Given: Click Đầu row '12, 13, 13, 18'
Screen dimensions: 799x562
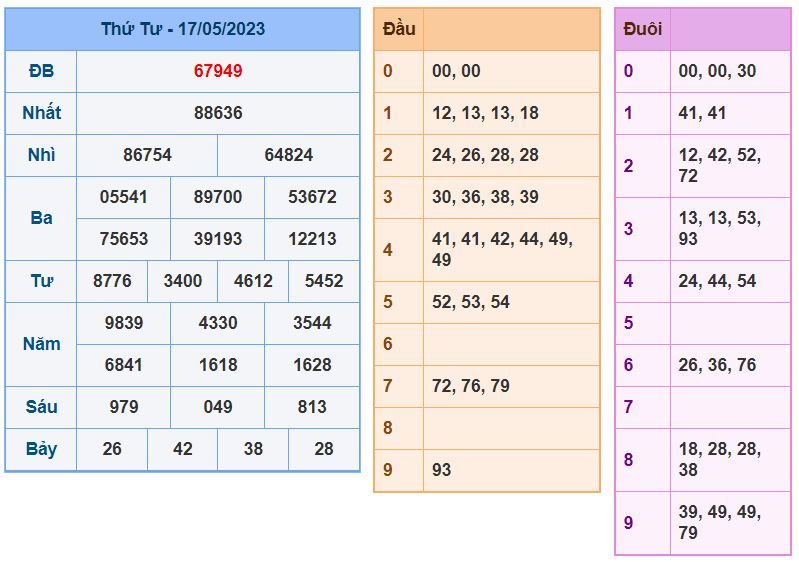Looking at the screenshot, I should 487,113.
